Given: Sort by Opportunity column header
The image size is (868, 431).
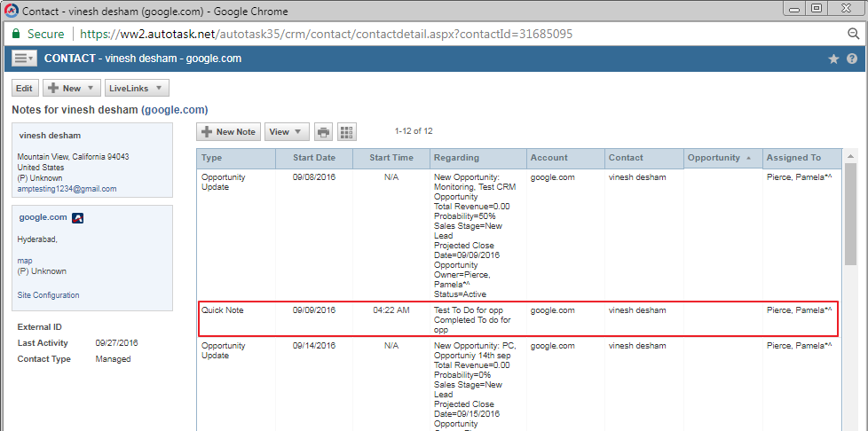Looking at the screenshot, I should click(723, 158).
